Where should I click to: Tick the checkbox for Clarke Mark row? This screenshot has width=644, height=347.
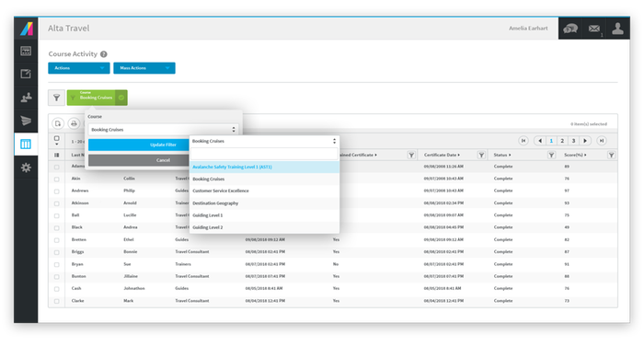[57, 301]
